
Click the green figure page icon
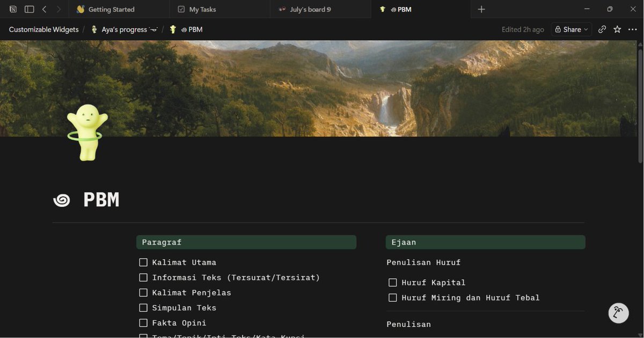coord(87,133)
